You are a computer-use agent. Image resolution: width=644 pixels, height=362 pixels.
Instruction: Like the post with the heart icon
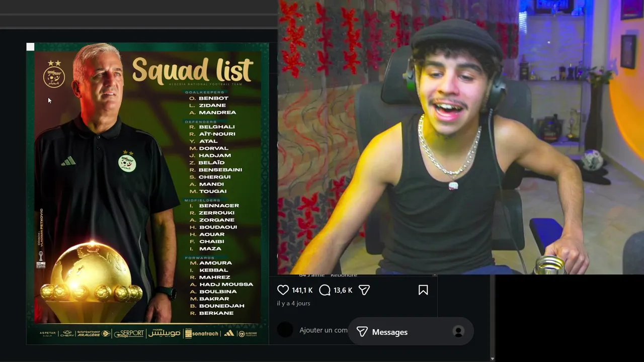click(283, 290)
